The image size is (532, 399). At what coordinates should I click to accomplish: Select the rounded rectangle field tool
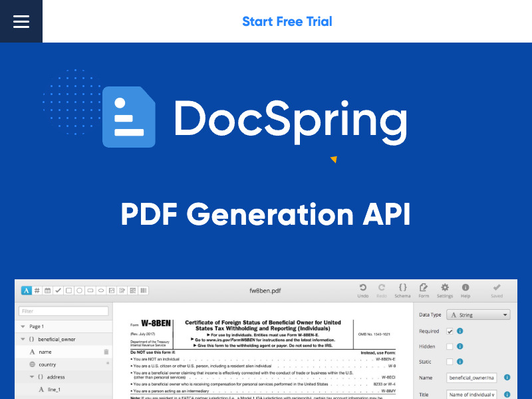point(90,291)
